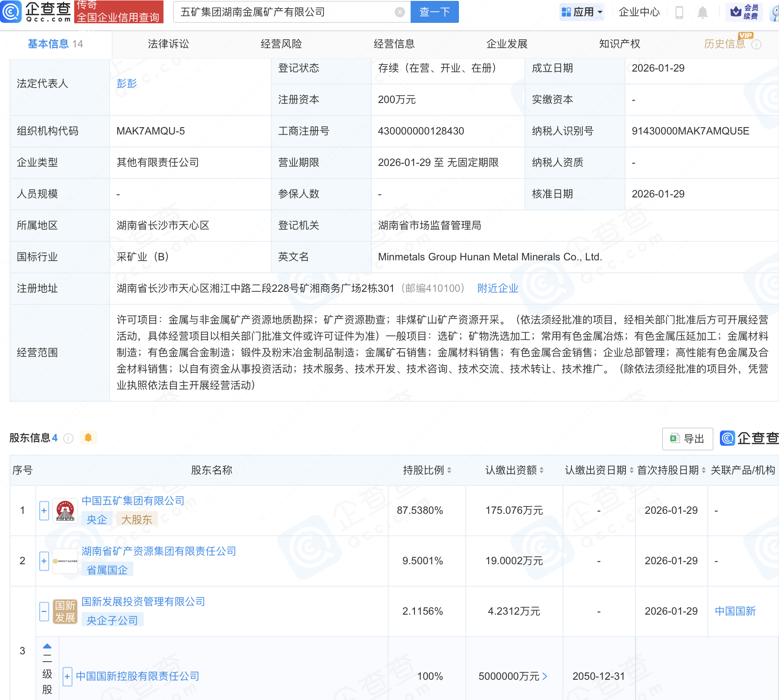Expand Hunan Mineral Resources Group row

click(x=44, y=561)
